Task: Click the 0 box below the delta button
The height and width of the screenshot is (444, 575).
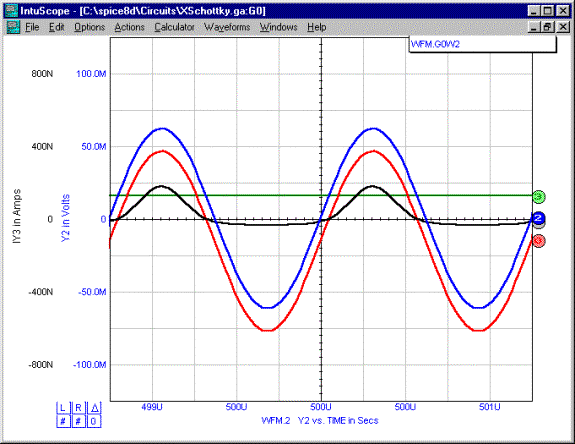Action: [94, 421]
